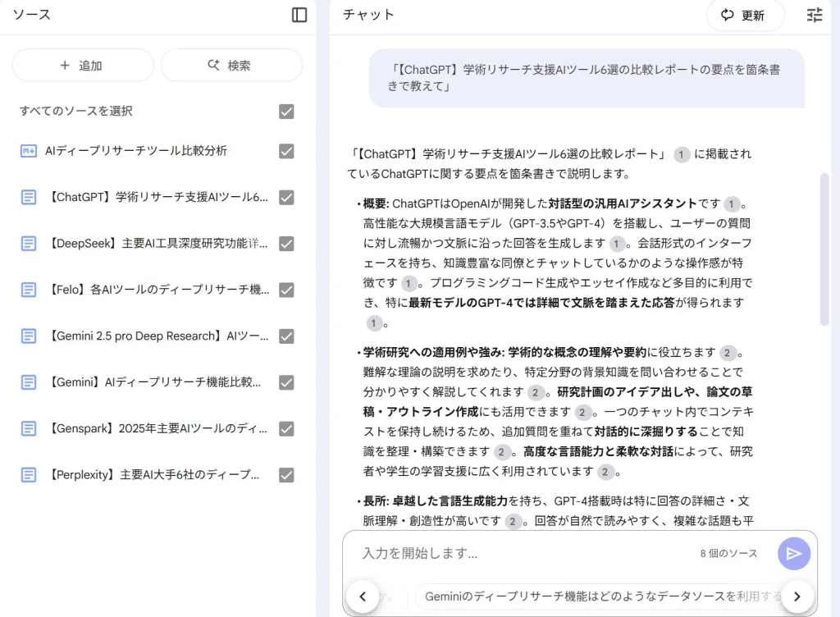Open the source title 【Perplexity】主要AI大手6社のディープ...

point(154,475)
